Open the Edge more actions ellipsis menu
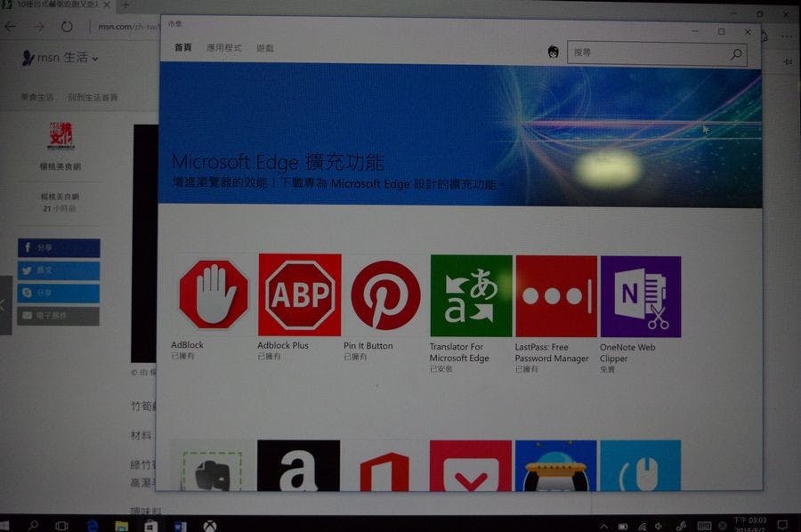The image size is (801, 532). pyautogui.click(x=786, y=36)
